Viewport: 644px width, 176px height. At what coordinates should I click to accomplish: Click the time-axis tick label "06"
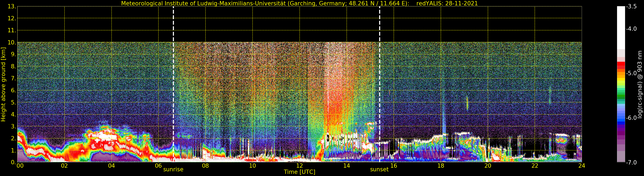[x=159, y=166]
